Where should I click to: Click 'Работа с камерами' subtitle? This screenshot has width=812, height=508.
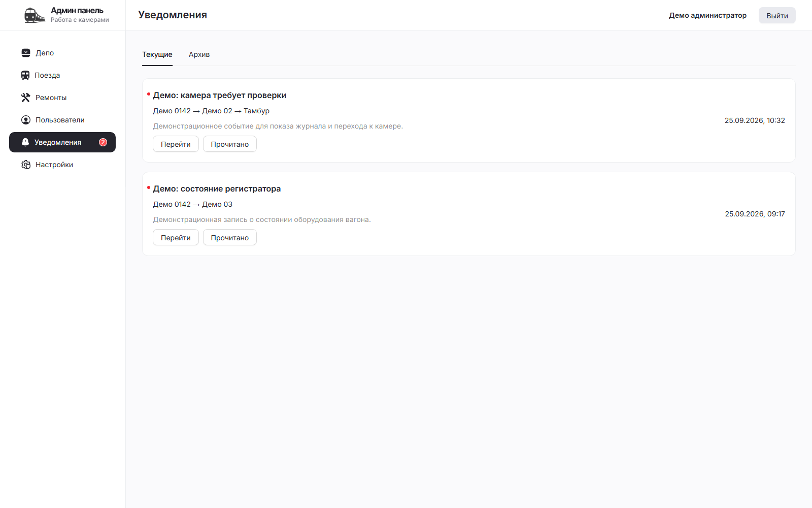(x=80, y=20)
